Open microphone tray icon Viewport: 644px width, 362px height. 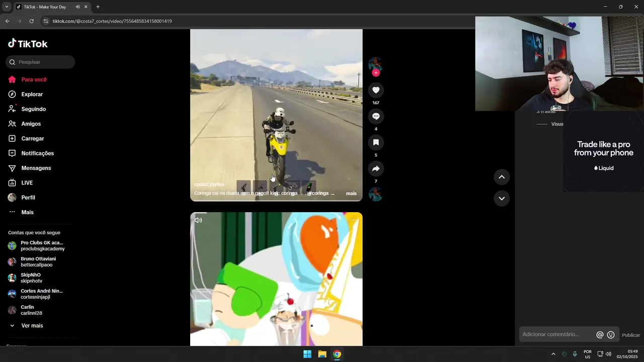(575, 354)
